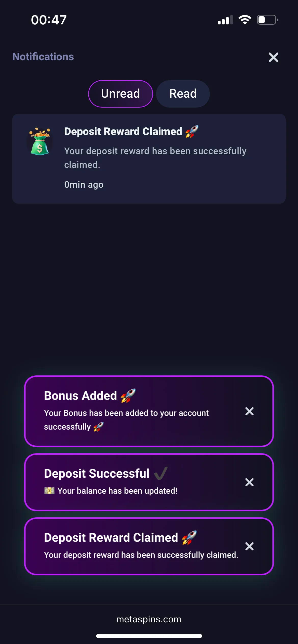Click the money bag notification icon
This screenshot has height=644, width=298.
coord(40,142)
